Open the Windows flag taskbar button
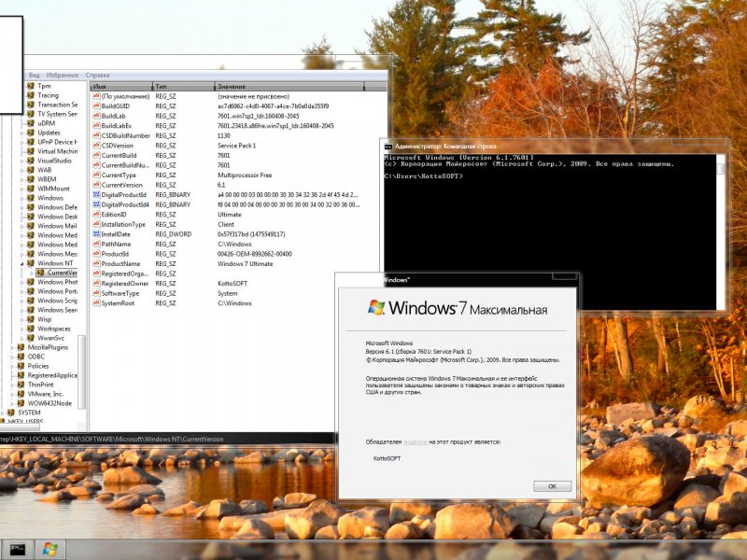The image size is (747, 560). pyautogui.click(x=50, y=550)
